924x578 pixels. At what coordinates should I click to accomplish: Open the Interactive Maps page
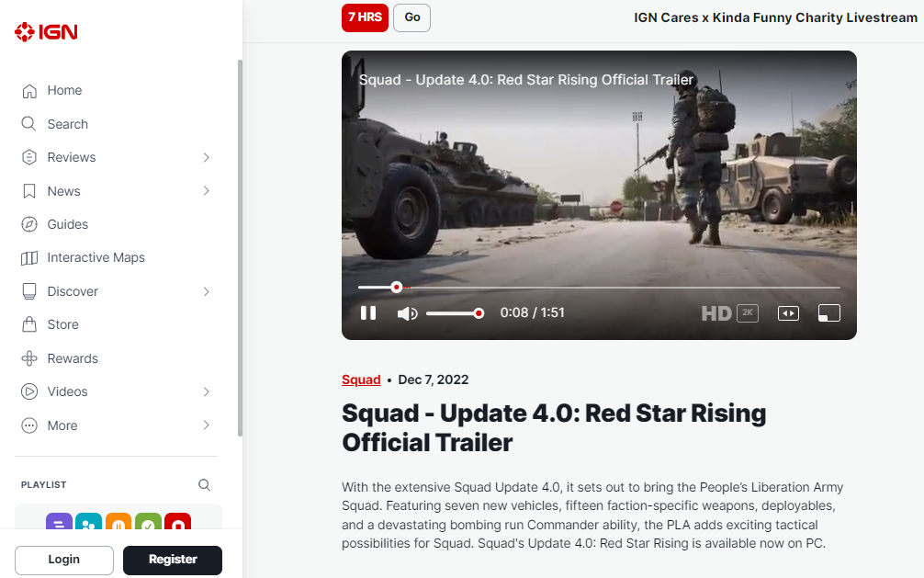(96, 258)
